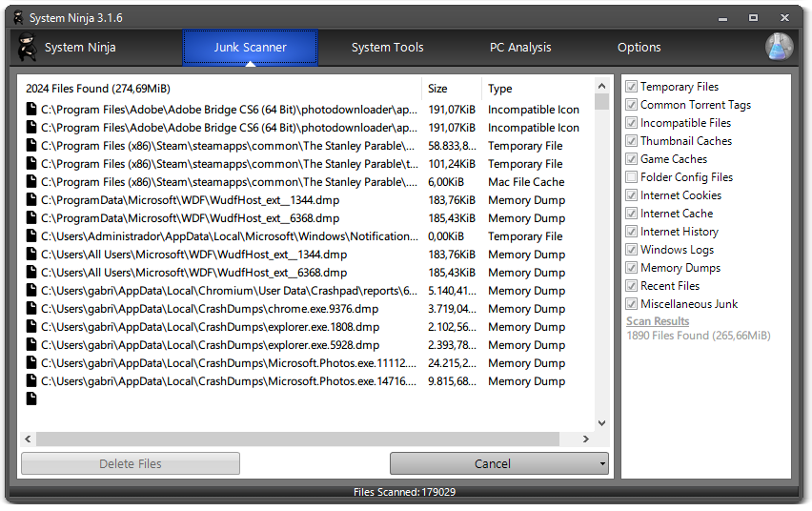
Task: Click the 0,00KiB size cell
Action: coord(446,236)
